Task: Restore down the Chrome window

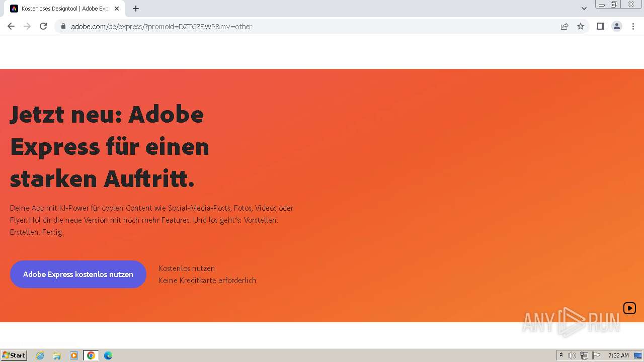Action: tap(614, 5)
